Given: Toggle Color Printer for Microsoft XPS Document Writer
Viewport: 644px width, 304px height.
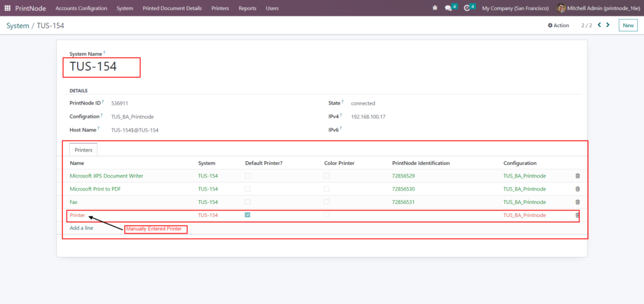Looking at the screenshot, I should coord(326,176).
